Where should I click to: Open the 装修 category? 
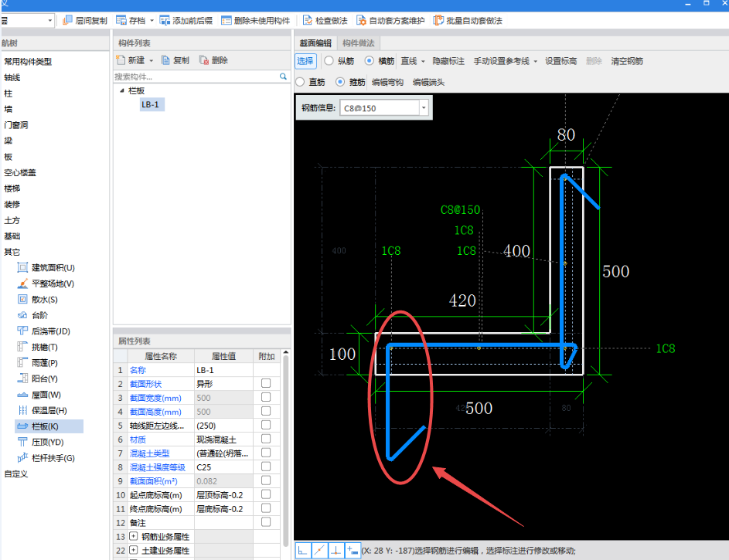12,205
